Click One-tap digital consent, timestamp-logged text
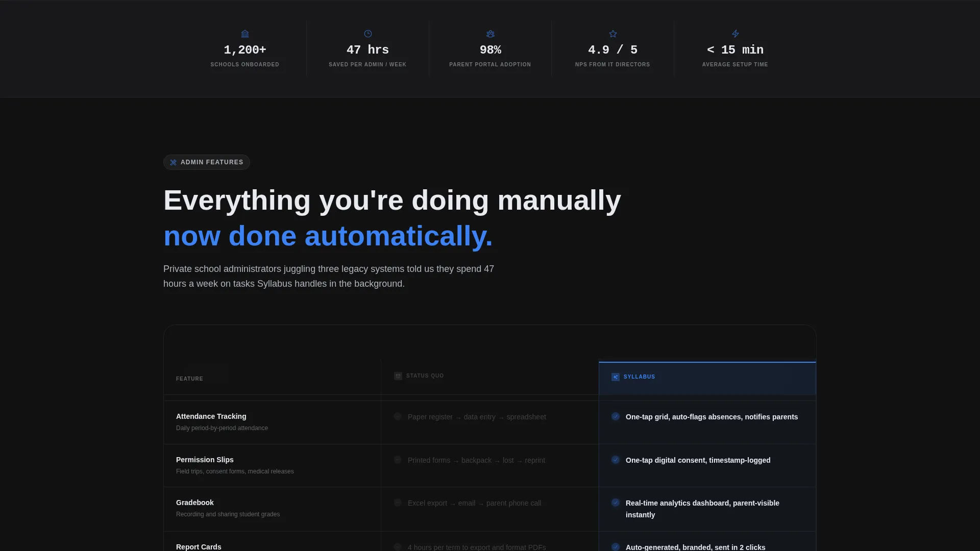 [x=698, y=460]
